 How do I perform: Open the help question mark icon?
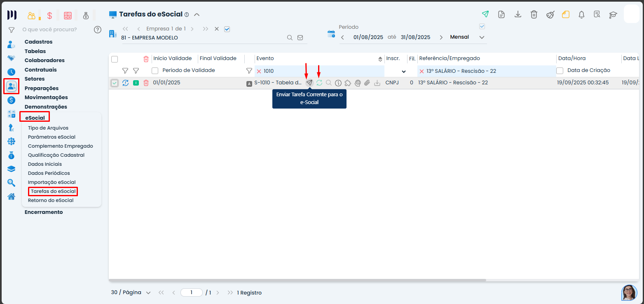pos(98,30)
